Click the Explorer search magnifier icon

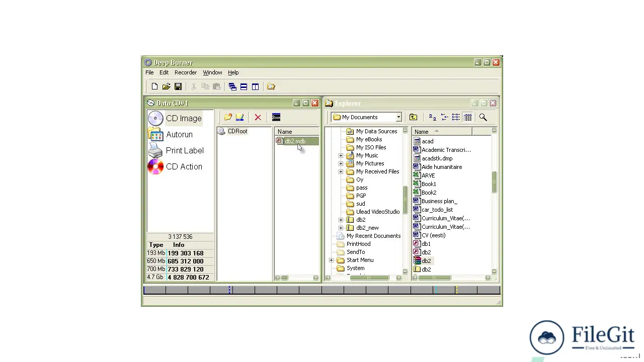(x=483, y=117)
